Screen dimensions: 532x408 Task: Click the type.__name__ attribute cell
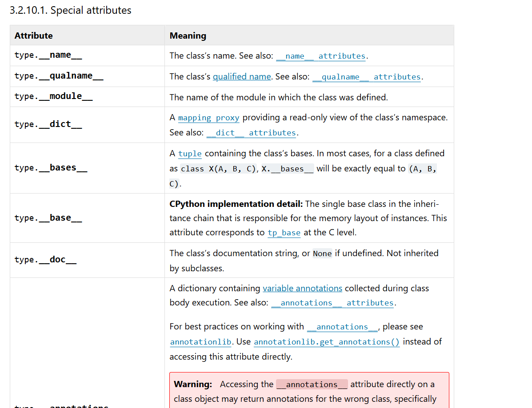(48, 55)
